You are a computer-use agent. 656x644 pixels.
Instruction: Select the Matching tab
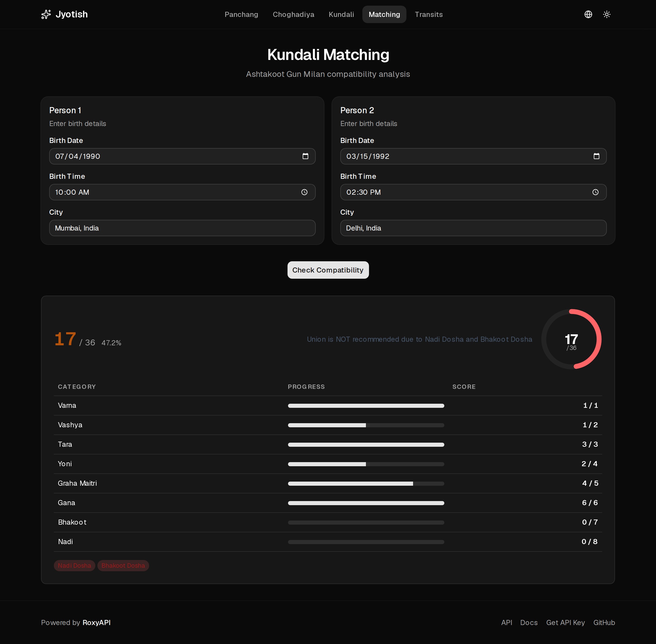pos(384,14)
